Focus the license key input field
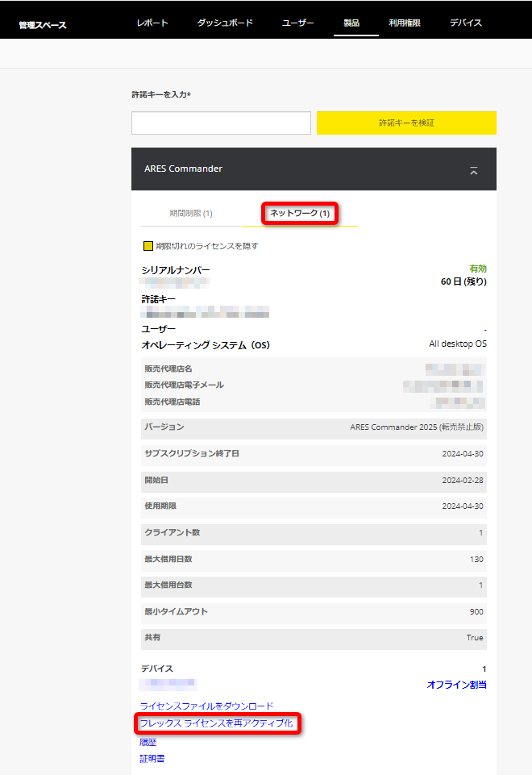Image resolution: width=532 pixels, height=775 pixels. point(222,123)
